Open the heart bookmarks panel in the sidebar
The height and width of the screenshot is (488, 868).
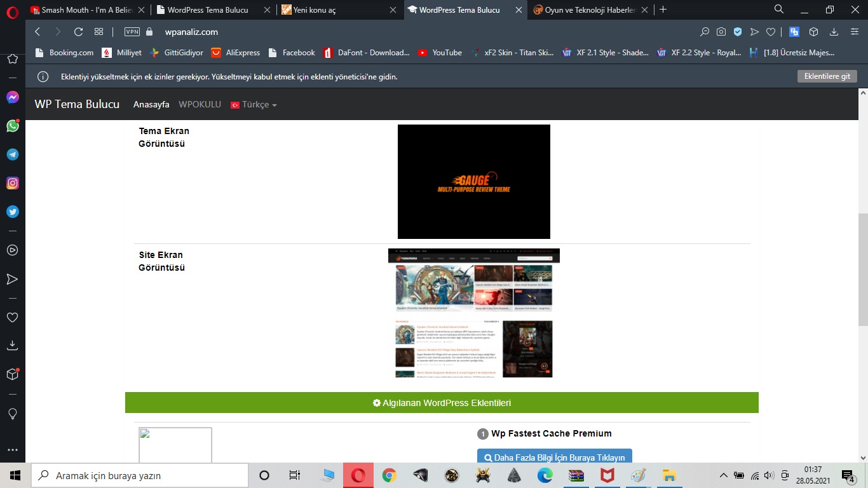click(x=12, y=317)
